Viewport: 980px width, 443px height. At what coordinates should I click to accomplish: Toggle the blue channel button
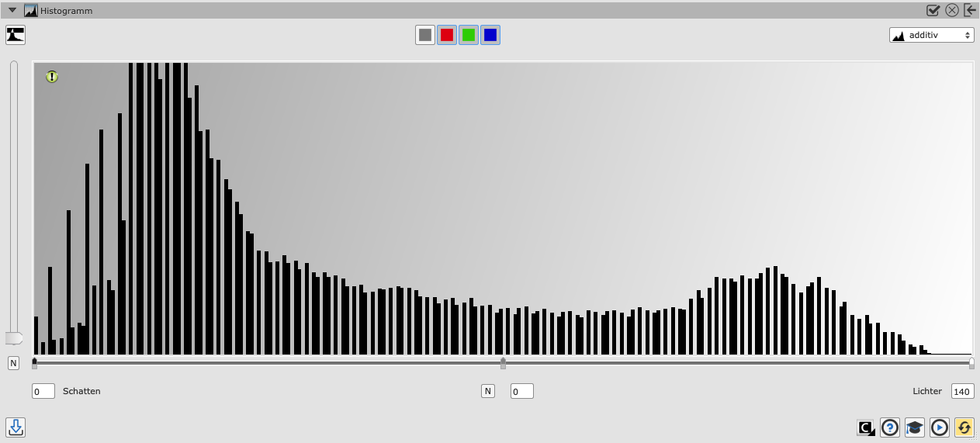(490, 35)
